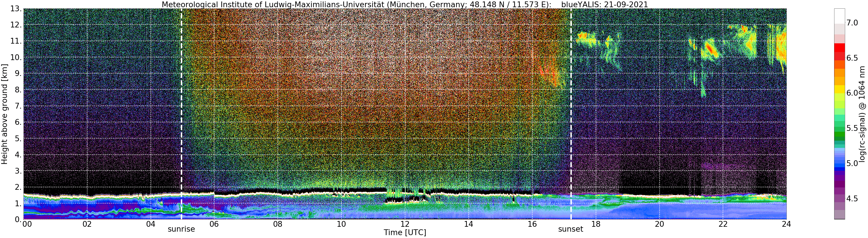
Task: Click the 18 time tick label
Action: pos(596,224)
